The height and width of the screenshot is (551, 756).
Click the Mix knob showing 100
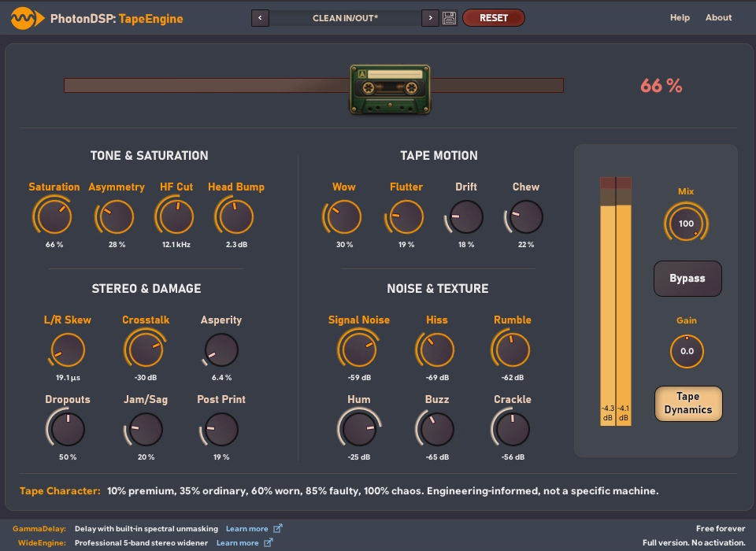tap(686, 224)
